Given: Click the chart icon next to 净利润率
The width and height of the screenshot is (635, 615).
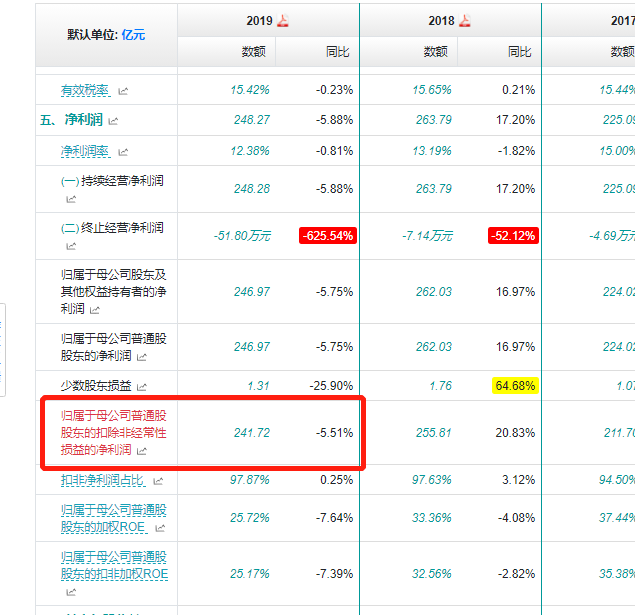Looking at the screenshot, I should pyautogui.click(x=123, y=151).
